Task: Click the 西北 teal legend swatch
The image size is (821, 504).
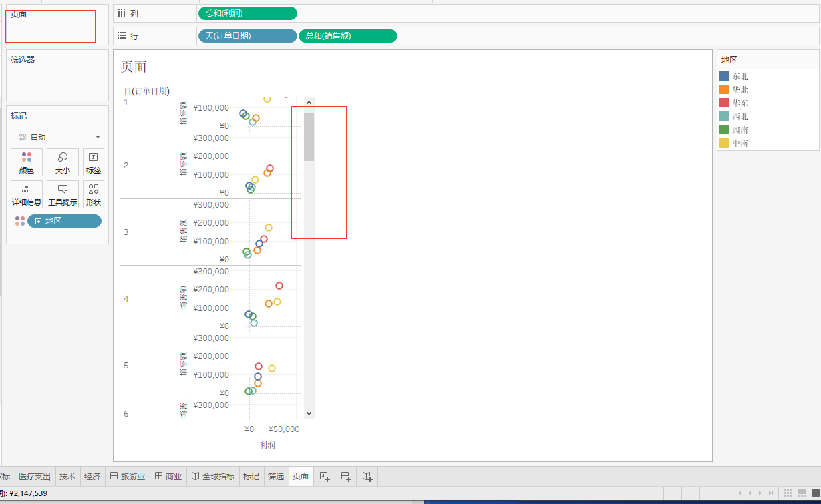Action: (724, 116)
